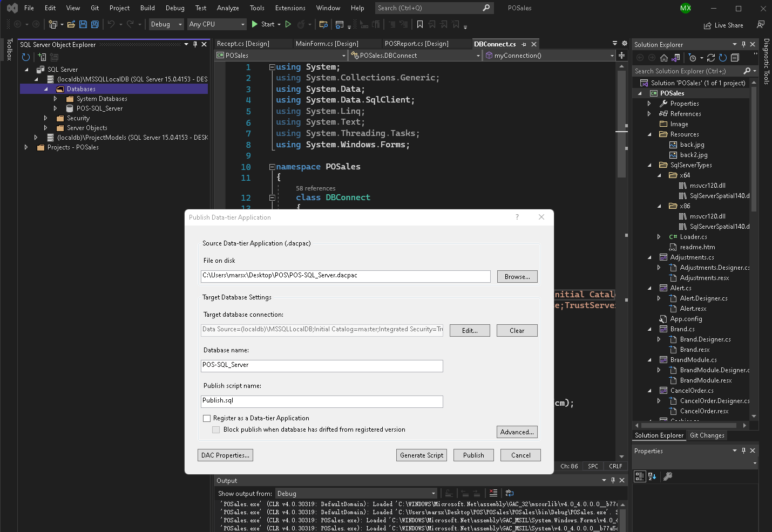
Task: Click the Publish button
Action: (473, 455)
